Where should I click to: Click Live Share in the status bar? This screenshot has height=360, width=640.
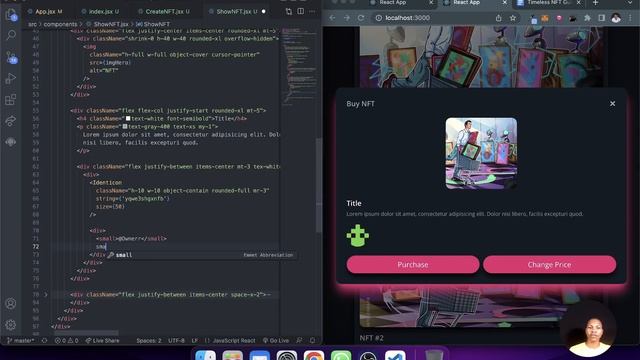[x=102, y=340]
